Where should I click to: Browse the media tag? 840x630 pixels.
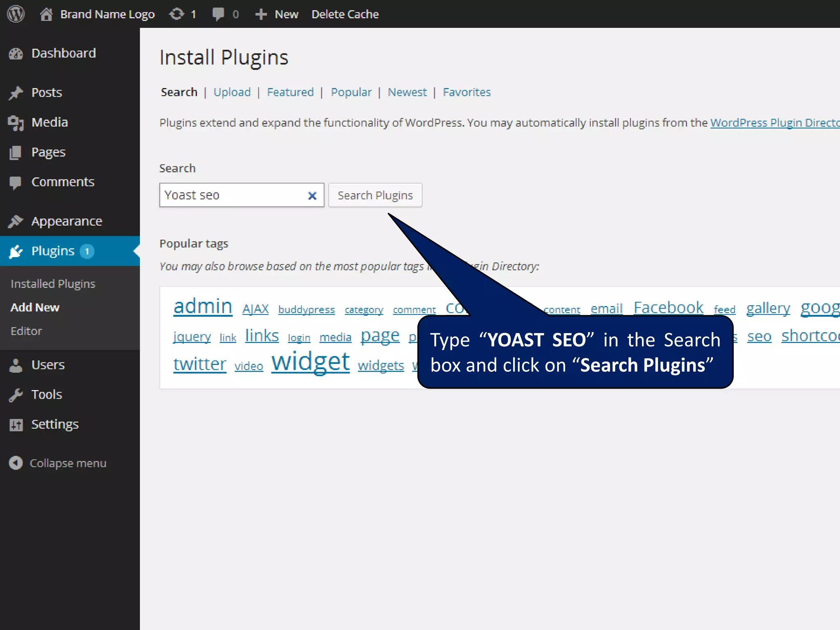(x=336, y=338)
